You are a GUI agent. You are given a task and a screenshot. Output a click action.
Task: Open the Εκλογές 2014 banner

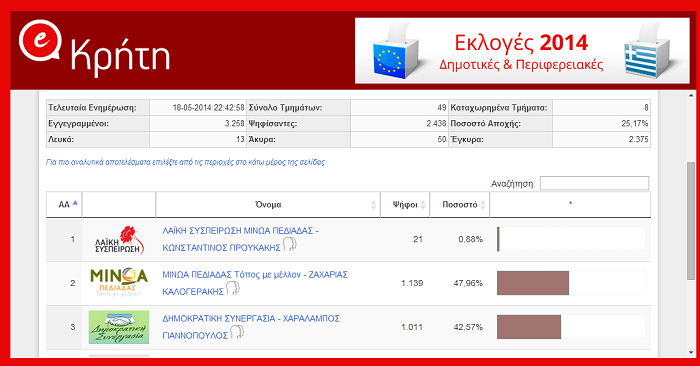pos(522,50)
